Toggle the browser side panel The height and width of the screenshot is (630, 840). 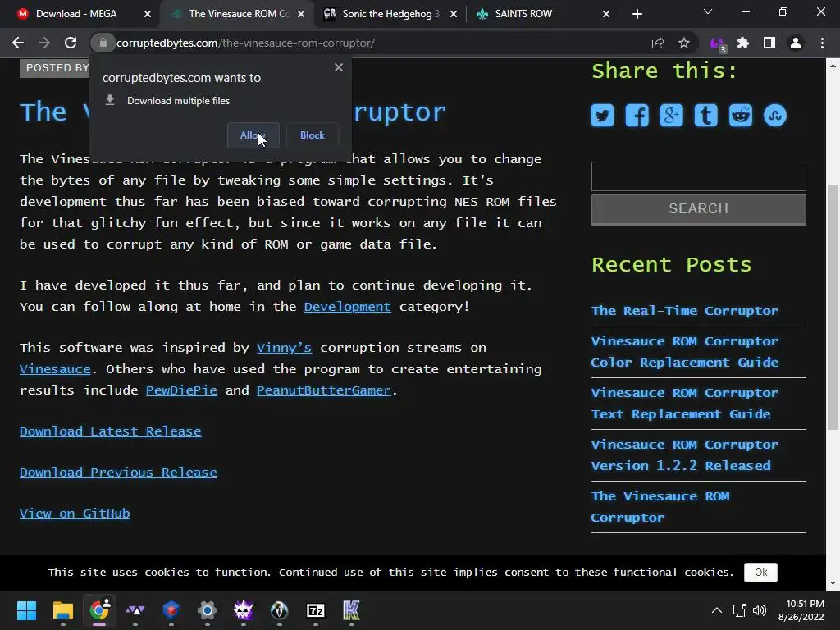(x=769, y=43)
